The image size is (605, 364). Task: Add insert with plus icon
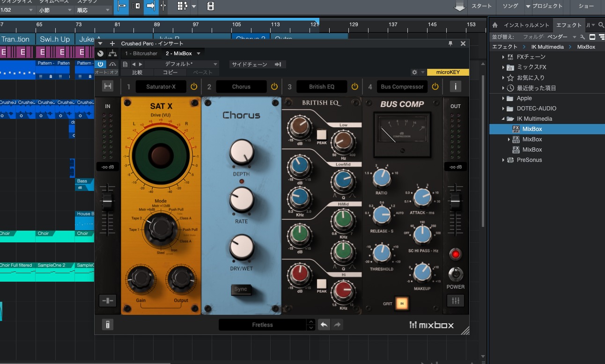(x=112, y=43)
